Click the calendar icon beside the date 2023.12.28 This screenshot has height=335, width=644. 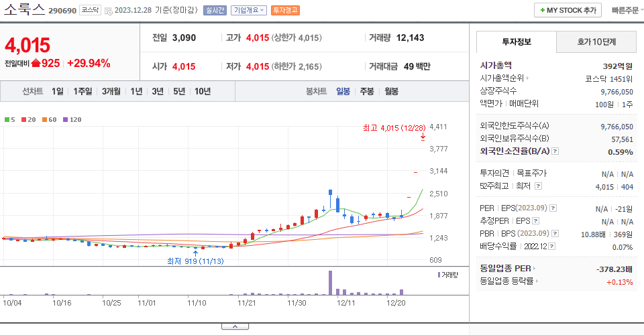(109, 11)
